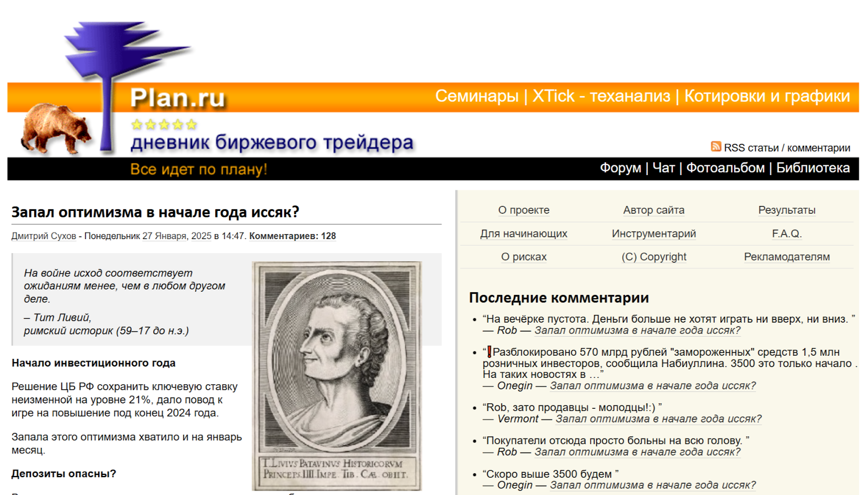Click comment text 'Rob, зато продавцы - молодцы!:)'
The image size is (868, 495).
pos(571,407)
